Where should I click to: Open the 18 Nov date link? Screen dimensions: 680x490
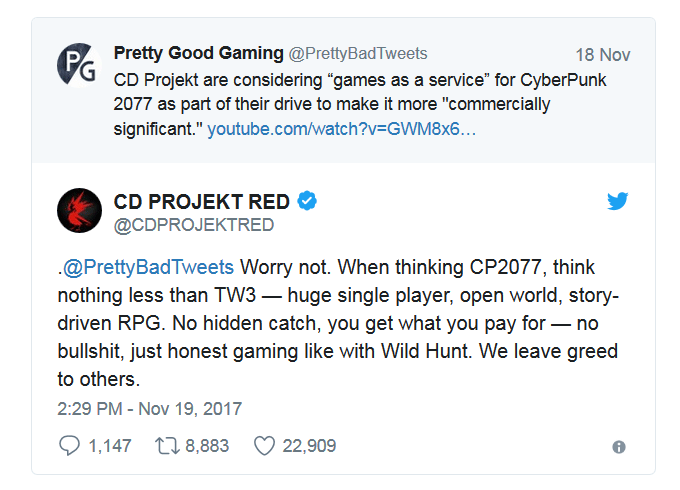pos(603,55)
